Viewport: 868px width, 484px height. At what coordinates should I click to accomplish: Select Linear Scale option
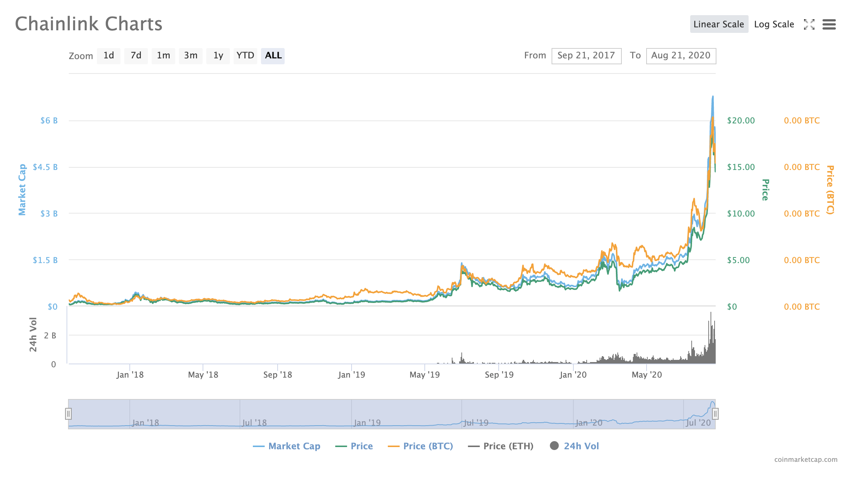[x=719, y=24]
